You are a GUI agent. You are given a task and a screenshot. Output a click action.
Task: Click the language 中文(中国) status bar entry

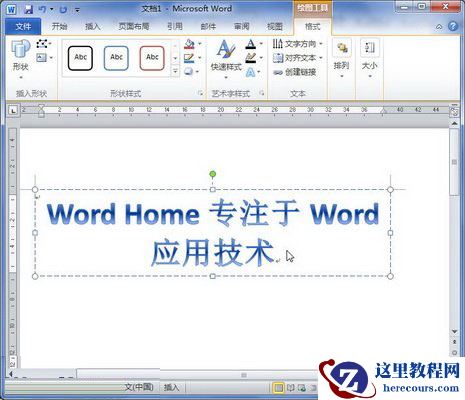coord(139,387)
